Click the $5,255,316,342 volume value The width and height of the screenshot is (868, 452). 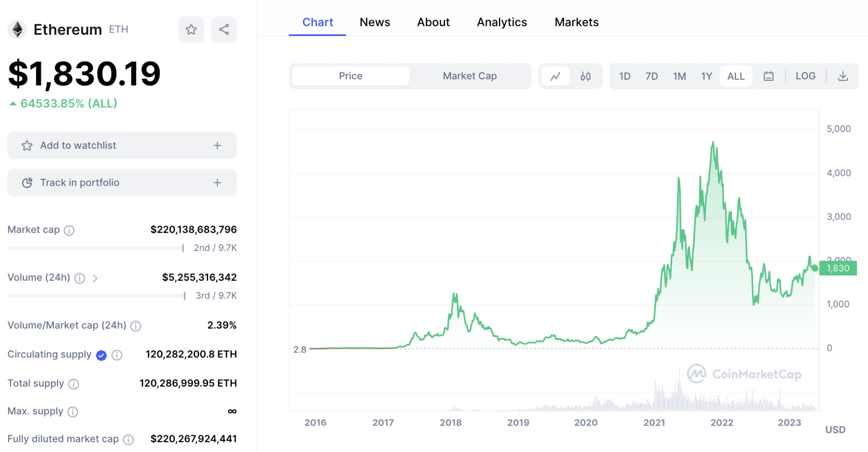tap(199, 277)
